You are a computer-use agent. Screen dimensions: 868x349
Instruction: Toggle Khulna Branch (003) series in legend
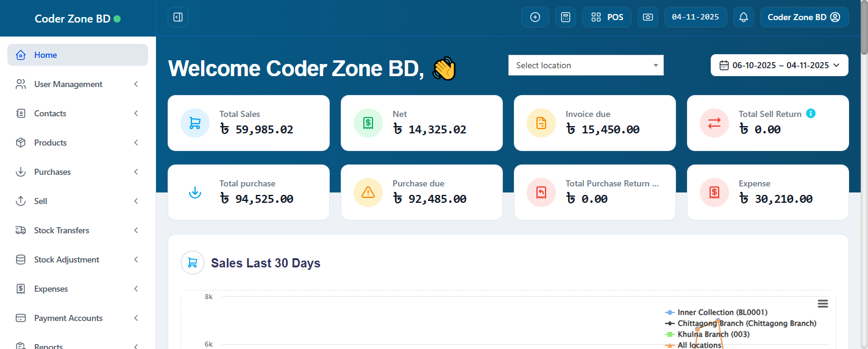[713, 334]
